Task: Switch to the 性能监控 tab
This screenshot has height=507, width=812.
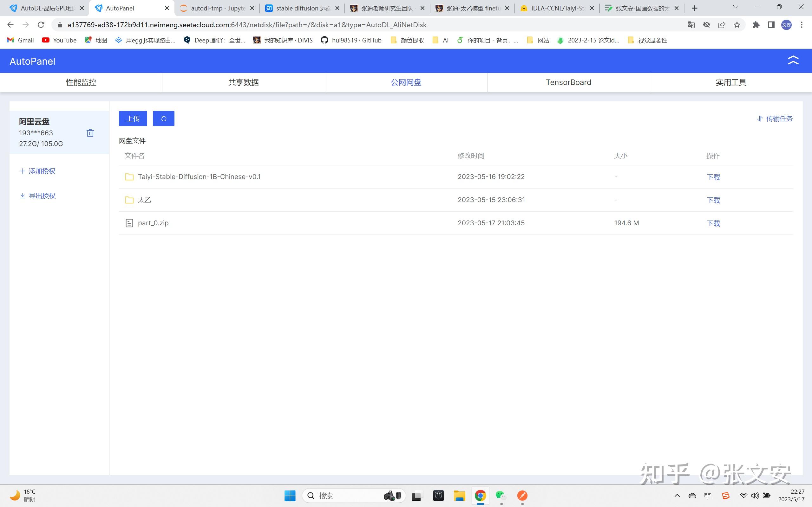Action: [x=81, y=82]
